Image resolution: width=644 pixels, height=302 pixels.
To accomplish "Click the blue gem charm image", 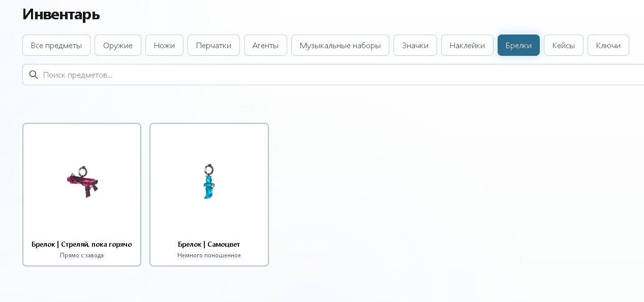I will (x=208, y=182).
